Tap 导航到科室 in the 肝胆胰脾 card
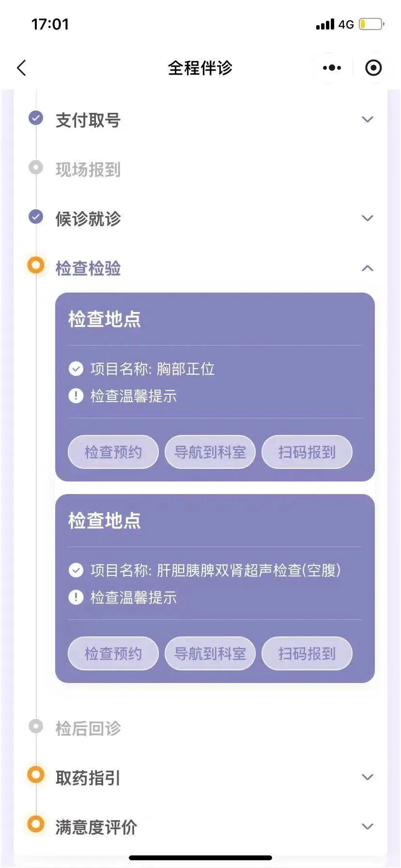 [x=210, y=654]
